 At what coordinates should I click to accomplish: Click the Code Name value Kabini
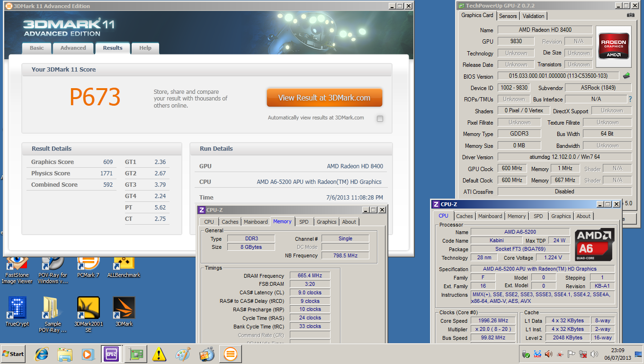[x=496, y=241]
